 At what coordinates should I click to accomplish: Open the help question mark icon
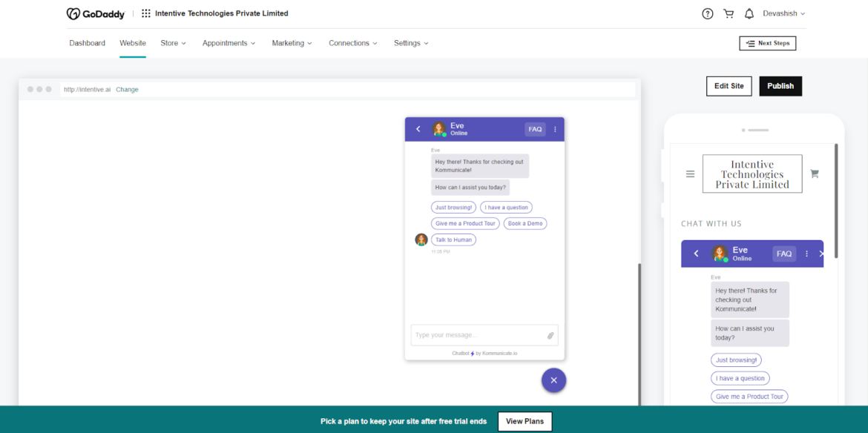click(707, 13)
